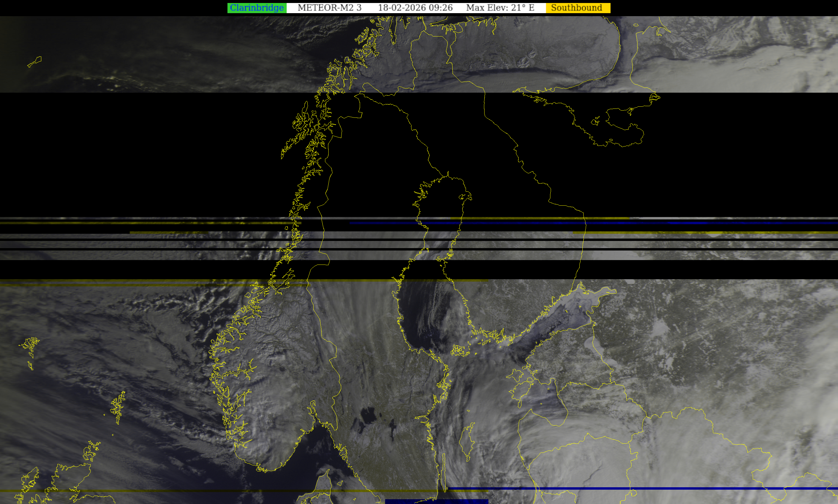The width and height of the screenshot is (838, 504).
Task: Click the green Clarinbridge station label
Action: pyautogui.click(x=257, y=8)
